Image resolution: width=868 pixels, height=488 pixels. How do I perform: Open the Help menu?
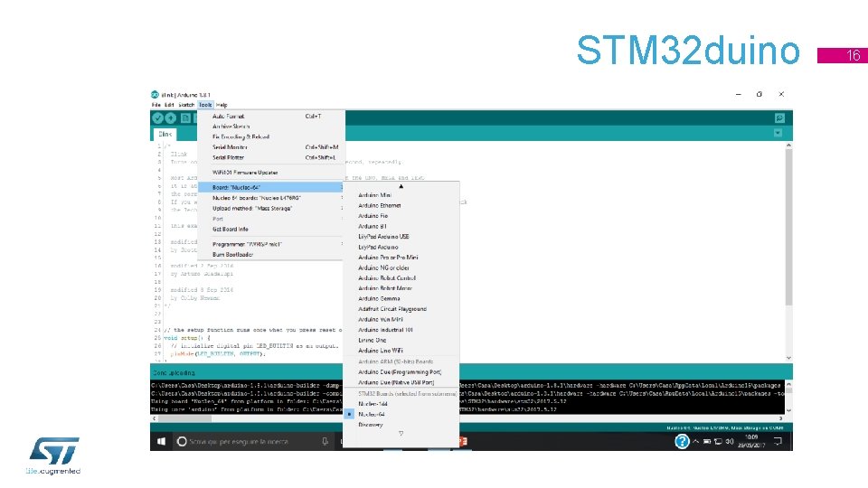coord(222,105)
